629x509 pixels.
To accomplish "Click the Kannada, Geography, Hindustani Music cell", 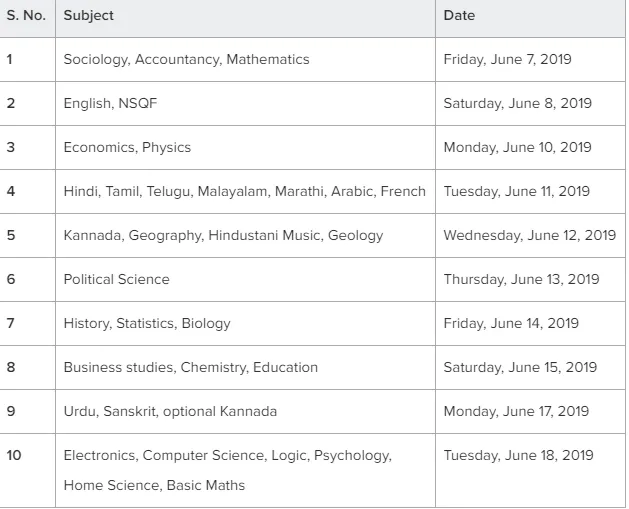I will coord(245,235).
